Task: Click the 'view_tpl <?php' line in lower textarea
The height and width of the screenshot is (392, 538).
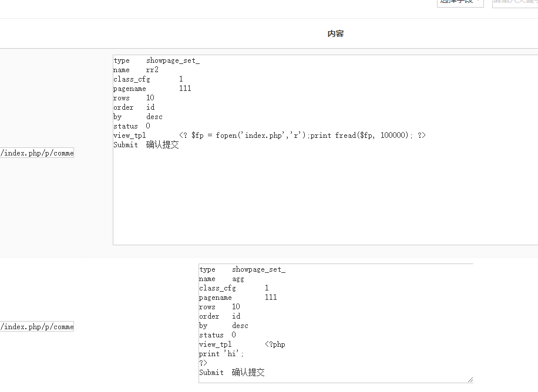Action: coord(242,344)
